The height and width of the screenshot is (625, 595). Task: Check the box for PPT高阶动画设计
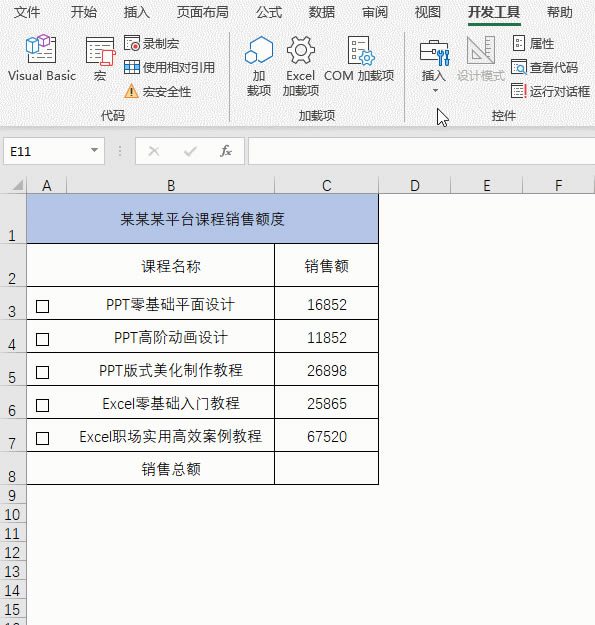(43, 339)
